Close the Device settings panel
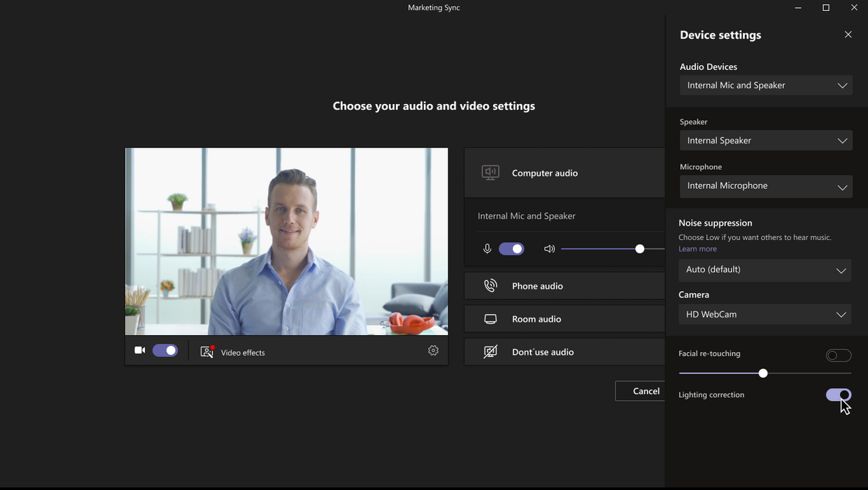The image size is (868, 490). tap(848, 35)
